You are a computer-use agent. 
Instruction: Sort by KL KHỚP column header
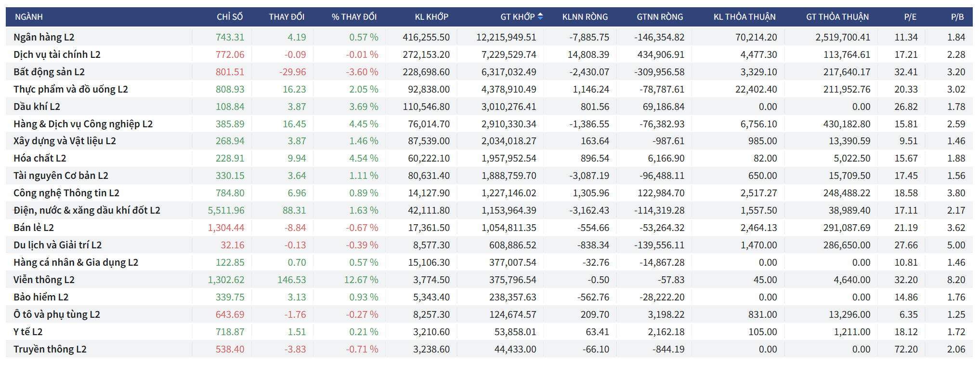point(431,17)
